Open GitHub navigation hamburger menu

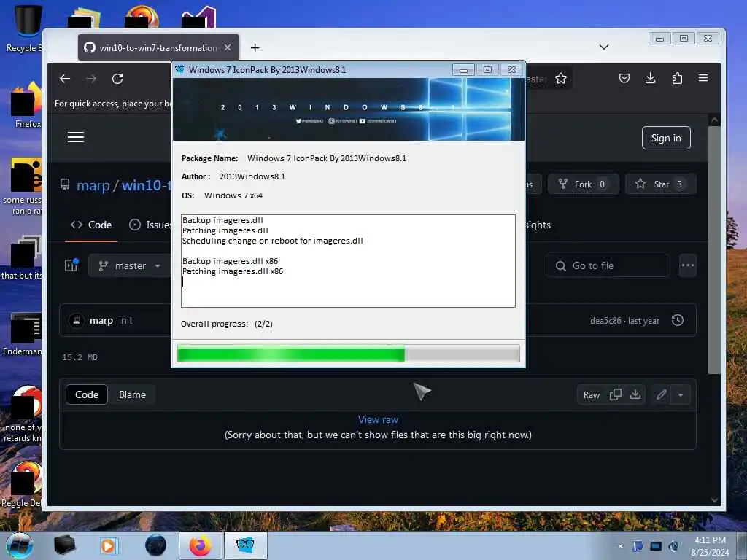pyautogui.click(x=76, y=138)
